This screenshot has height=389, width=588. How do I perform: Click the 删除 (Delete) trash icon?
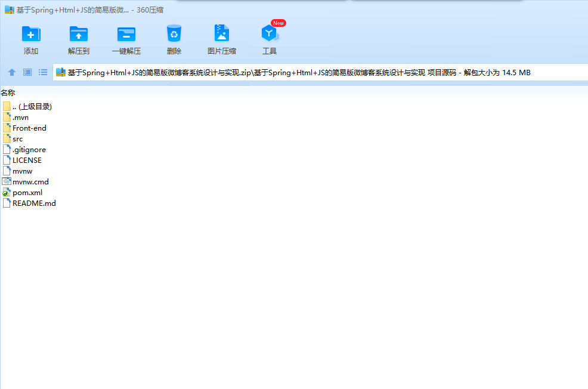[174, 33]
